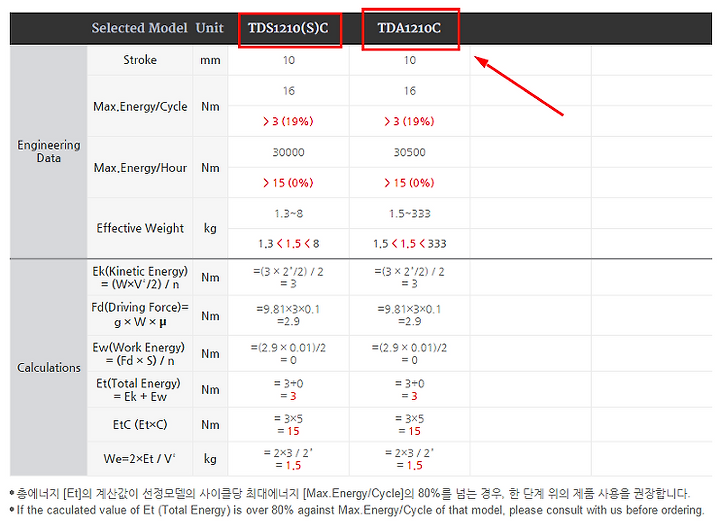720x528 pixels.
Task: Click the TDA1210C model header
Action: click(x=409, y=28)
